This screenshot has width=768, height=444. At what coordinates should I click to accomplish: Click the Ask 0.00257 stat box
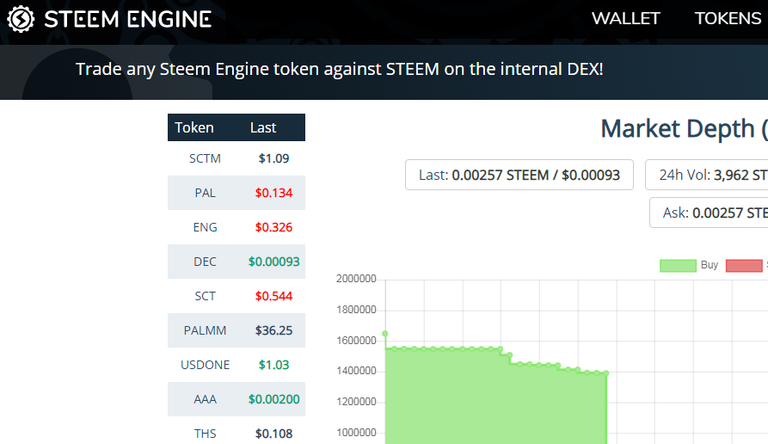coord(709,213)
